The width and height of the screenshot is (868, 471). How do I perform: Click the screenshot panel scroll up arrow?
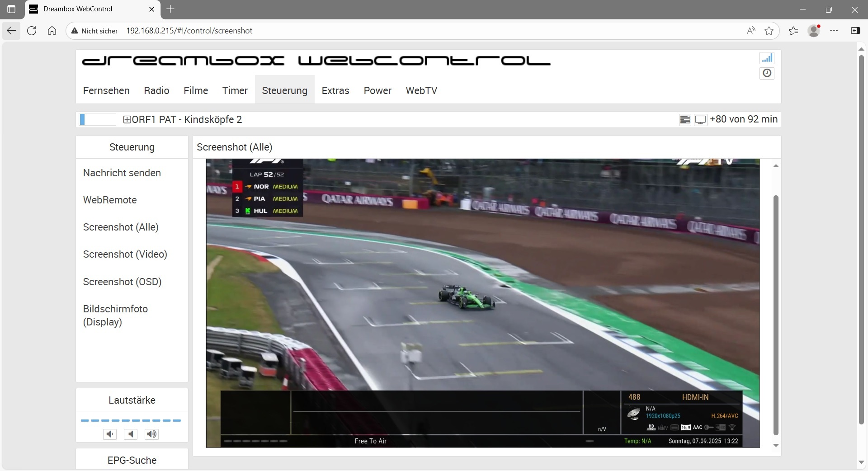pos(776,166)
